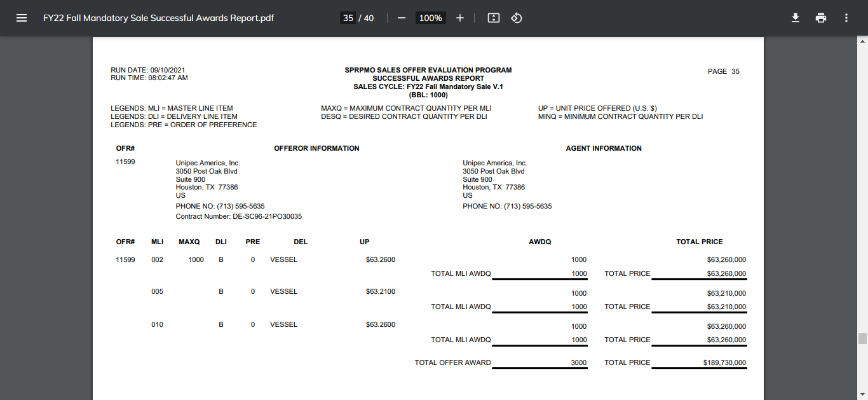
Task: Select the AWDQ column header
Action: (x=540, y=242)
